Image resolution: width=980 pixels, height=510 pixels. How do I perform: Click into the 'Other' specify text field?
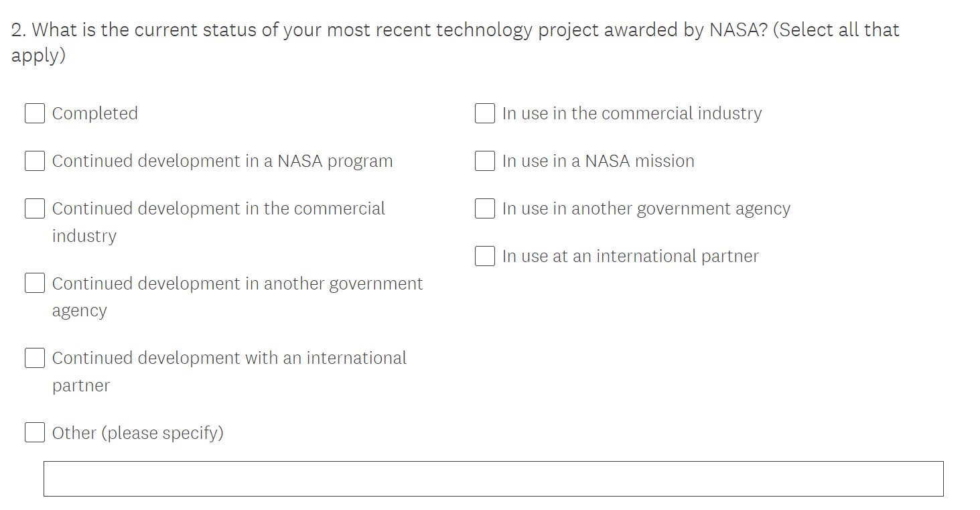[493, 479]
